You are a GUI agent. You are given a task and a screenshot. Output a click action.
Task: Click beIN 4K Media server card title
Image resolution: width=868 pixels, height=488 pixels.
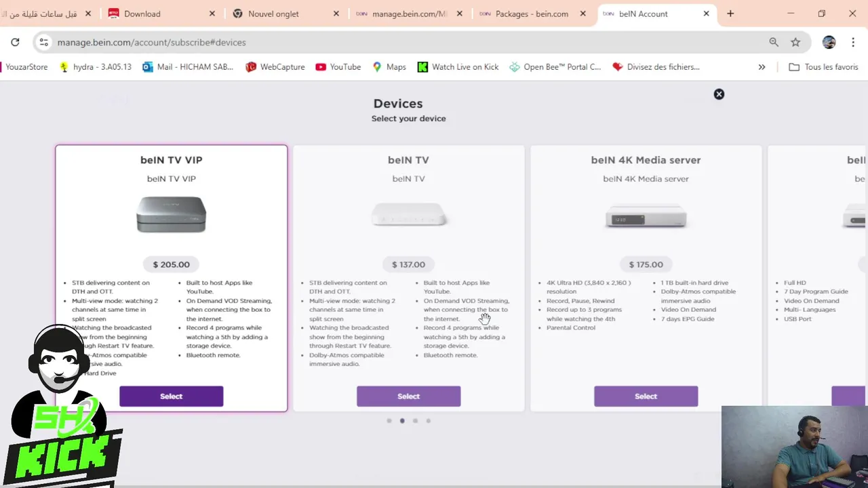tap(646, 160)
